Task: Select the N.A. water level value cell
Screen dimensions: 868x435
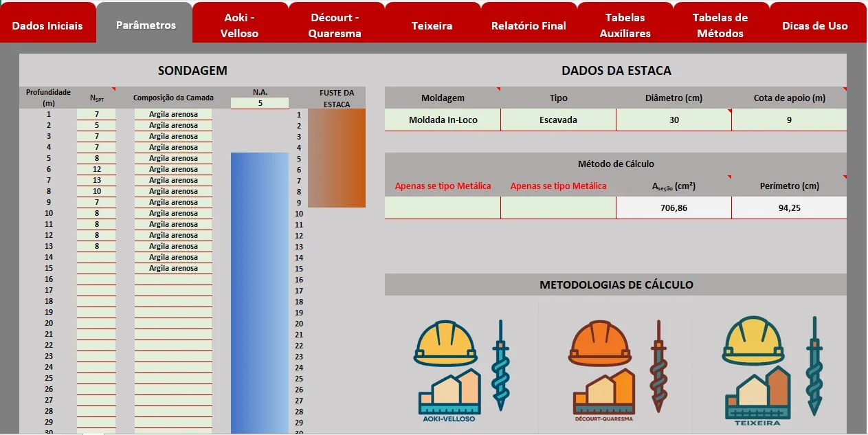Action: pyautogui.click(x=260, y=103)
